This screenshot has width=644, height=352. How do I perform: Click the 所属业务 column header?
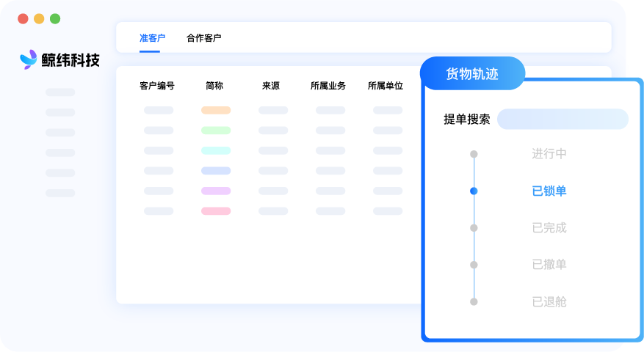(x=328, y=86)
